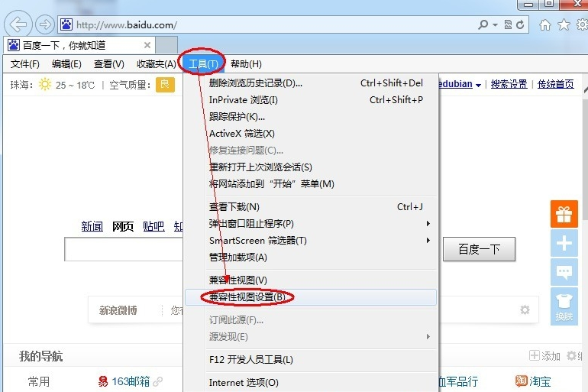Click the 搜索设置 link
This screenshot has width=588, height=392.
coord(509,84)
